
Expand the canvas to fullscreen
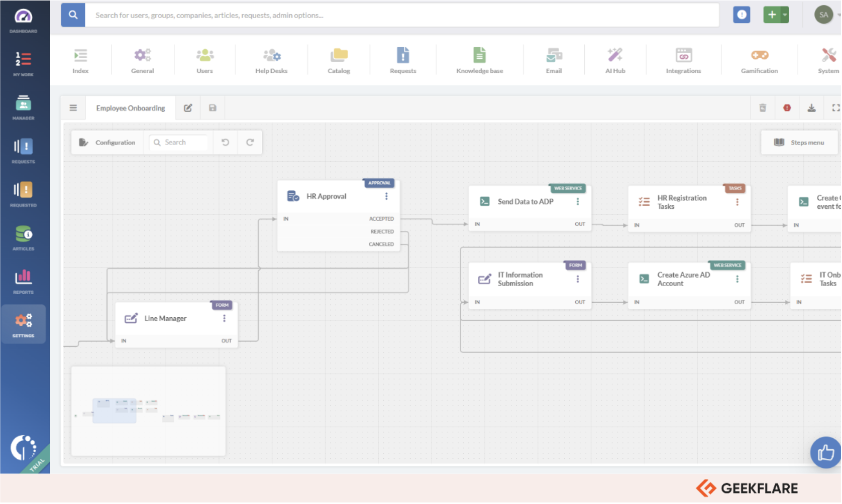835,108
